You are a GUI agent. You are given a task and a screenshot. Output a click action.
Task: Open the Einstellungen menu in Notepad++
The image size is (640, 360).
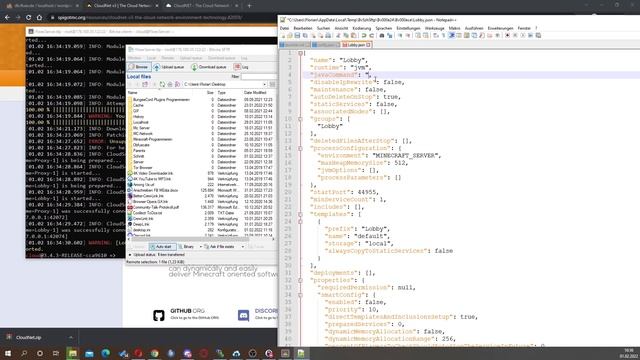coord(408,28)
